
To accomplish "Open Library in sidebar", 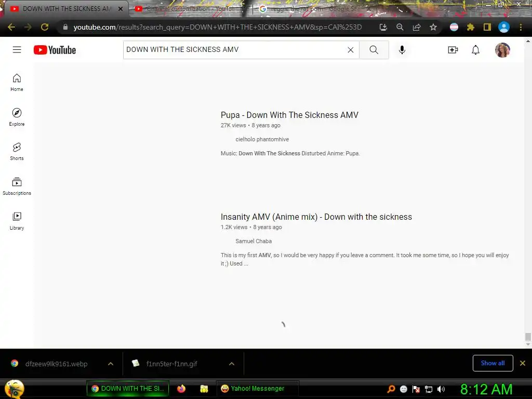I will [17, 221].
